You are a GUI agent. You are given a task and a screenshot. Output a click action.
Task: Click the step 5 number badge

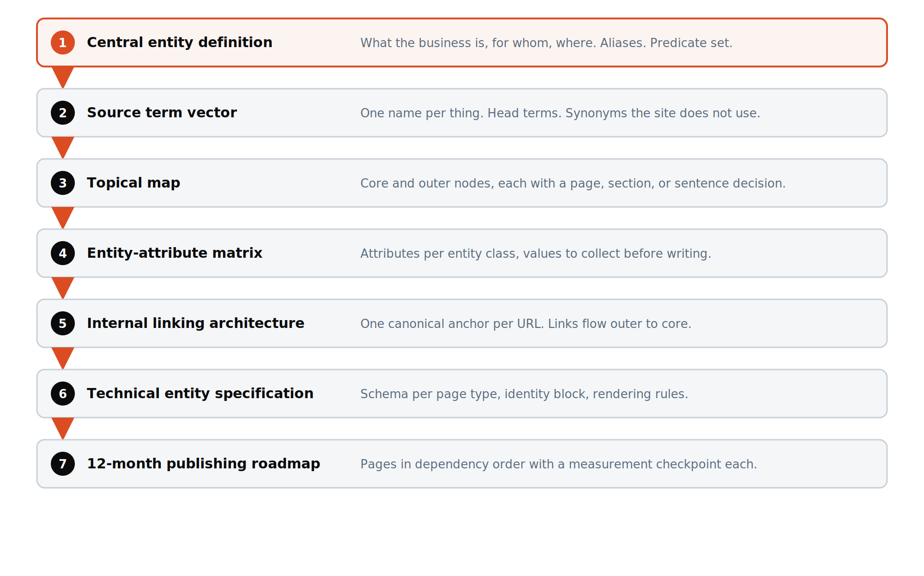63,323
